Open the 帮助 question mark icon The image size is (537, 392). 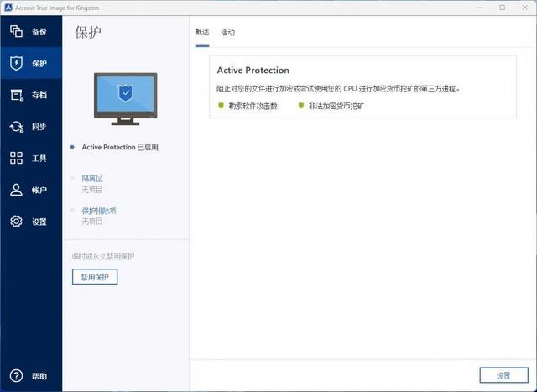(16, 375)
